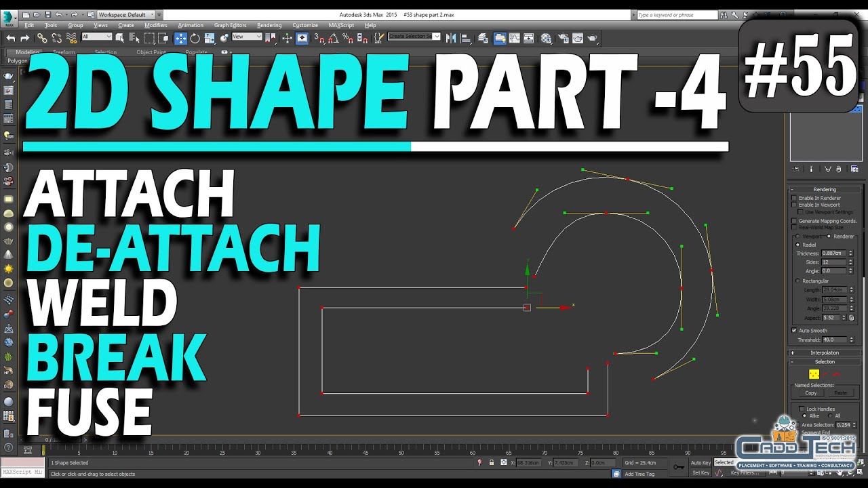Image resolution: width=868 pixels, height=488 pixels.
Task: Open the Render Setup icon
Action: pos(562,38)
